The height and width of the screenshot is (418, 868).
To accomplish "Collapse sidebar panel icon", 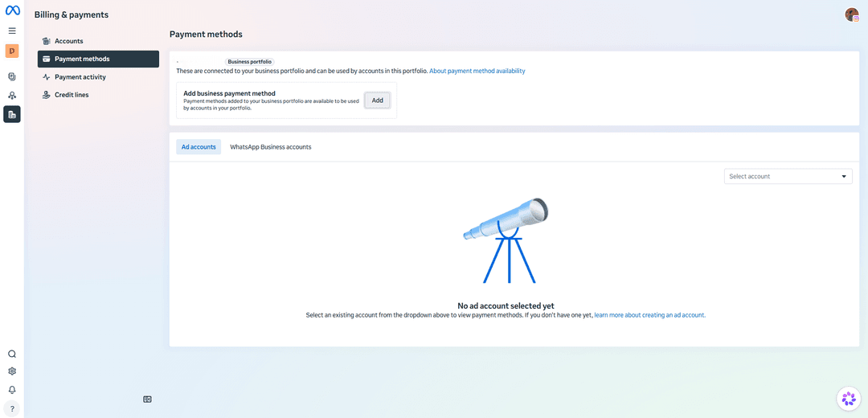I will (x=147, y=400).
